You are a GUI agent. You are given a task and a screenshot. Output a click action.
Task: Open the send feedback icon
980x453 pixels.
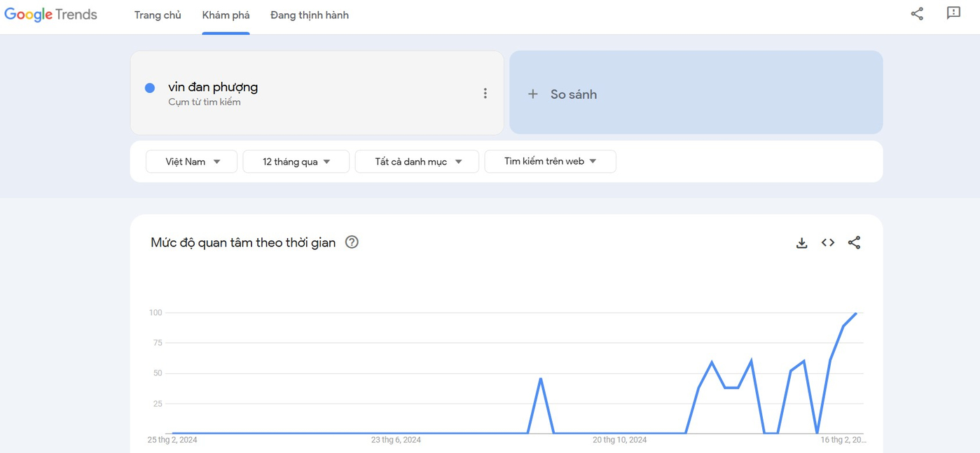953,13
